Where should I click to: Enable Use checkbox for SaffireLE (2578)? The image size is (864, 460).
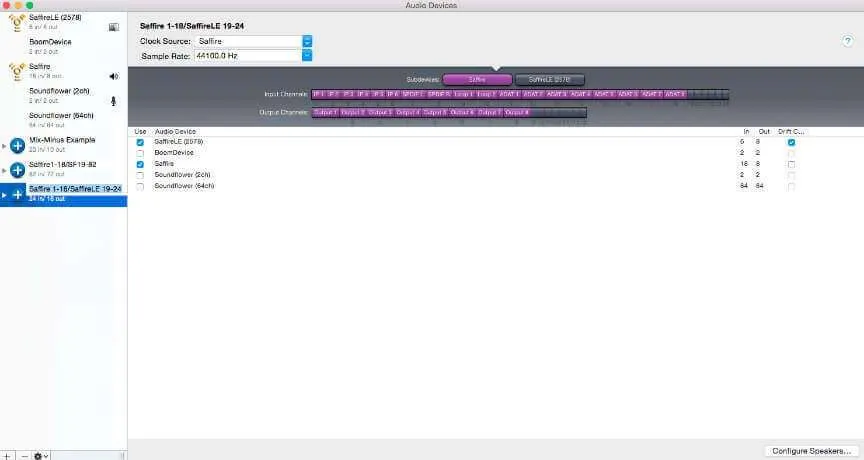click(x=140, y=142)
